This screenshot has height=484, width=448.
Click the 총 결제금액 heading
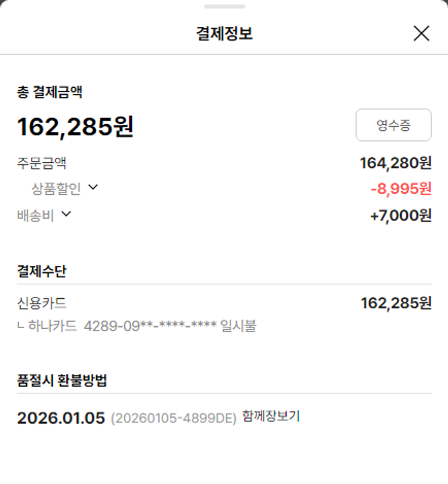(x=50, y=92)
